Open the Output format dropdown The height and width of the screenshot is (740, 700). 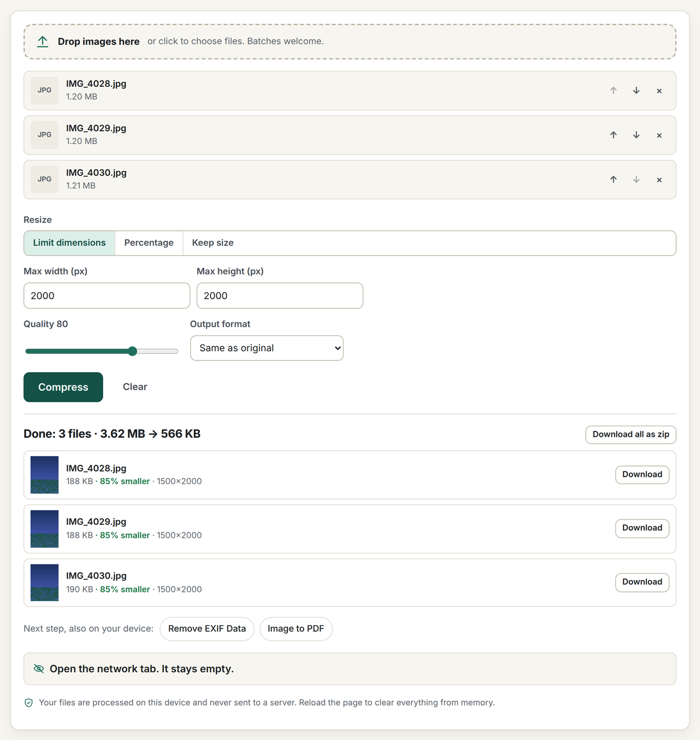coord(267,348)
